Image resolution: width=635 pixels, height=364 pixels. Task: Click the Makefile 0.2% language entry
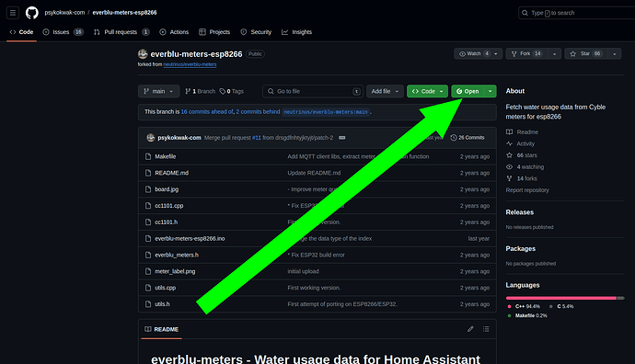527,316
